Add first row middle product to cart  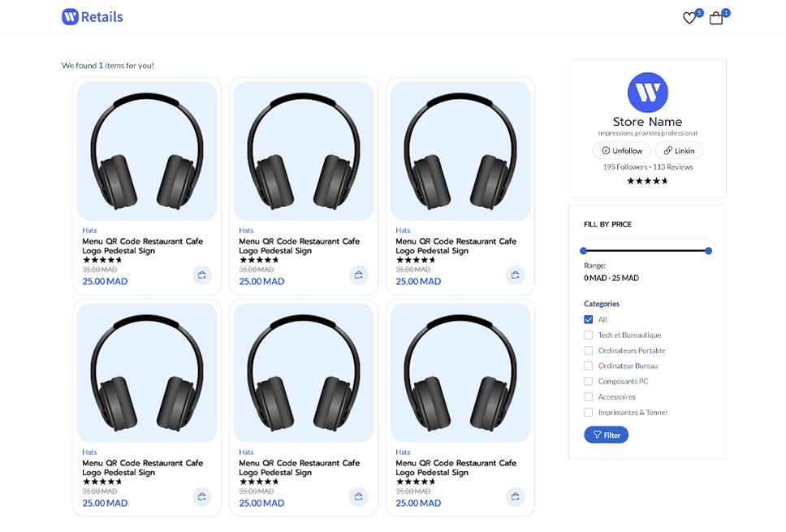pyautogui.click(x=358, y=275)
